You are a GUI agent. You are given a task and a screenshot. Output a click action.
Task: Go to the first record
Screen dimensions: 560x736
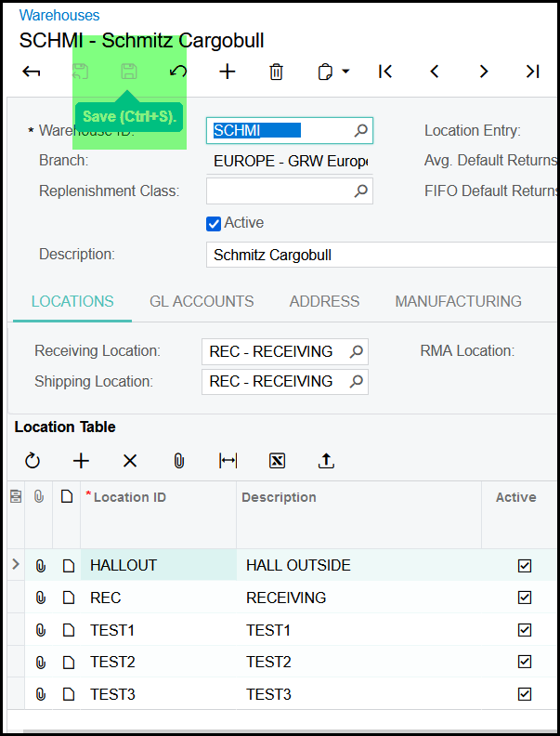click(385, 72)
